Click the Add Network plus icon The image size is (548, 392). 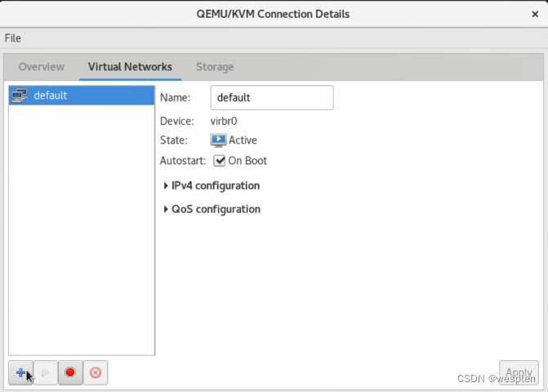[x=20, y=372]
